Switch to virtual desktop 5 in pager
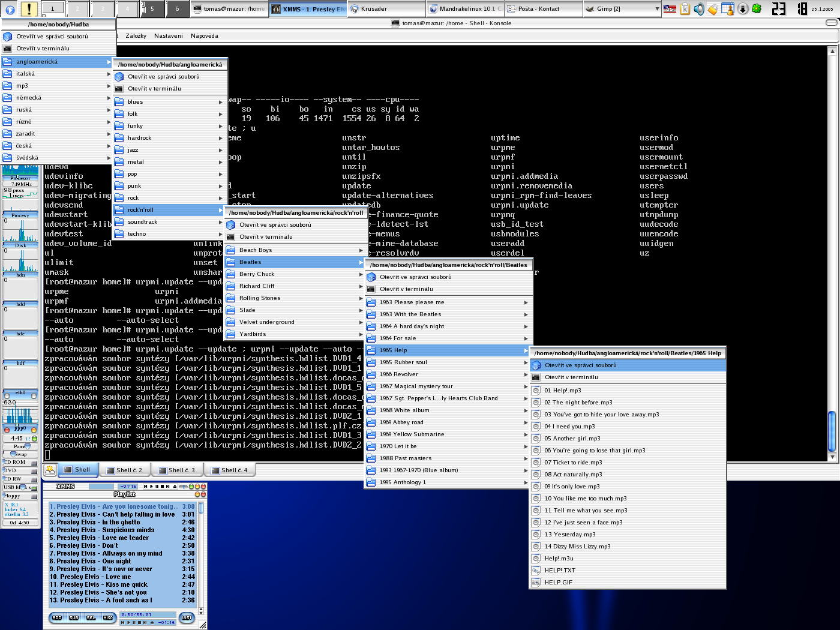This screenshot has width=840, height=630. coord(152,9)
